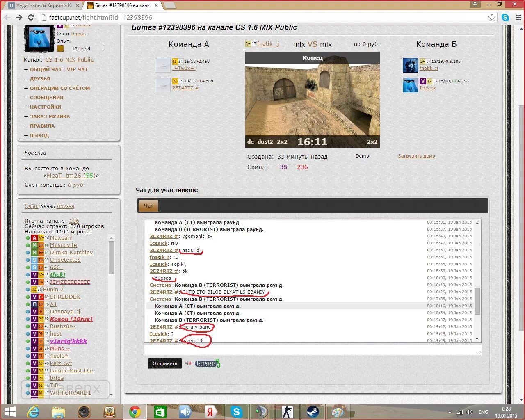The height and width of the screenshot is (420, 525).
Task: Open Yandex browser from taskbar
Action: pyautogui.click(x=211, y=411)
